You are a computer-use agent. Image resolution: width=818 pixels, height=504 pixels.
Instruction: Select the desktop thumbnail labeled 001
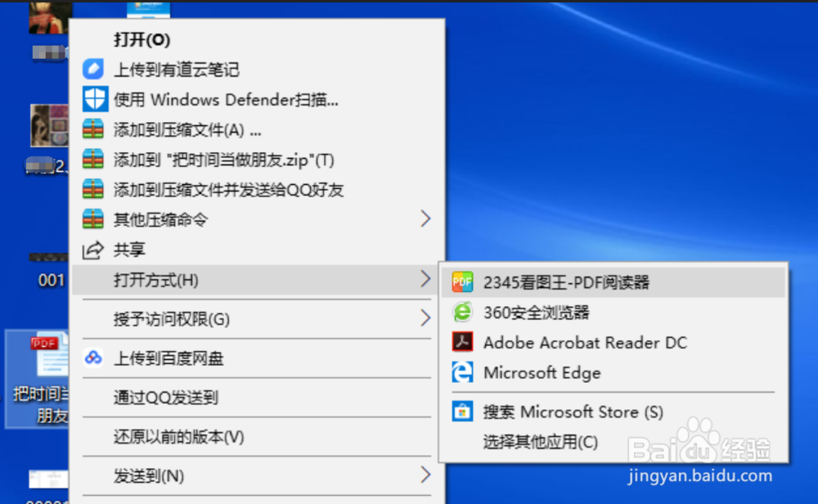[x=49, y=257]
